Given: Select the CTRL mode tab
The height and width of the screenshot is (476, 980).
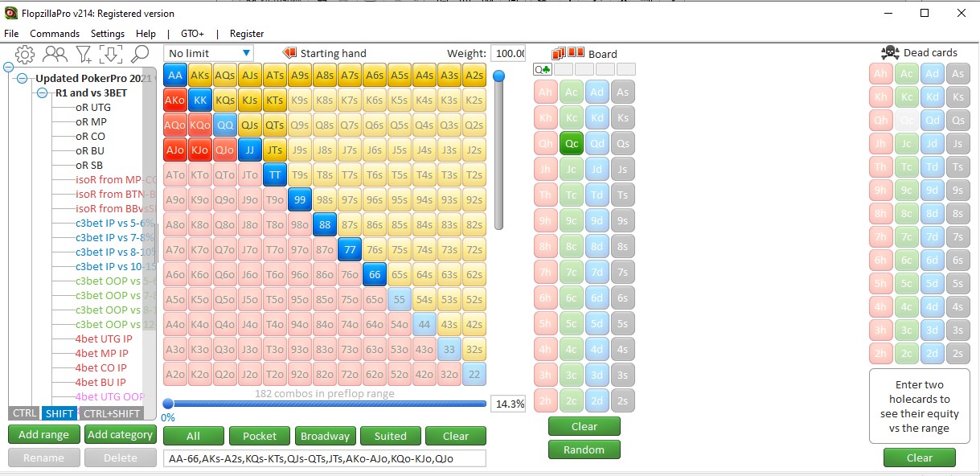Looking at the screenshot, I should click(x=24, y=413).
